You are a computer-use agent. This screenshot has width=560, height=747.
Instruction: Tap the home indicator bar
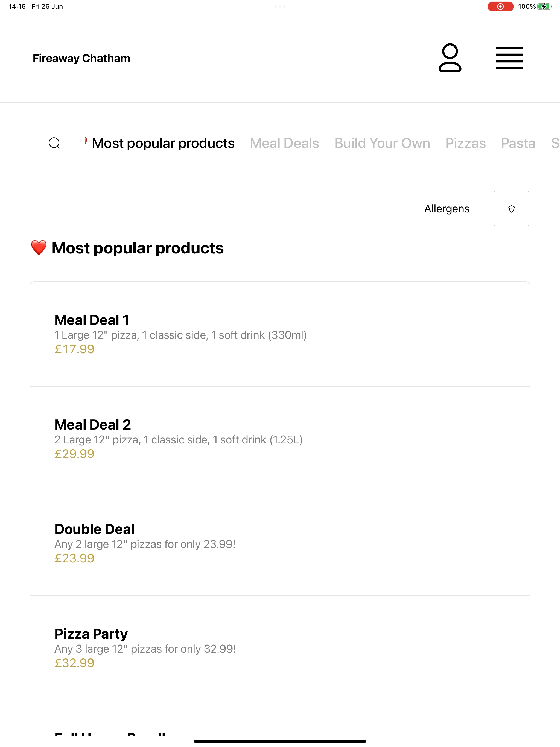[x=280, y=741]
